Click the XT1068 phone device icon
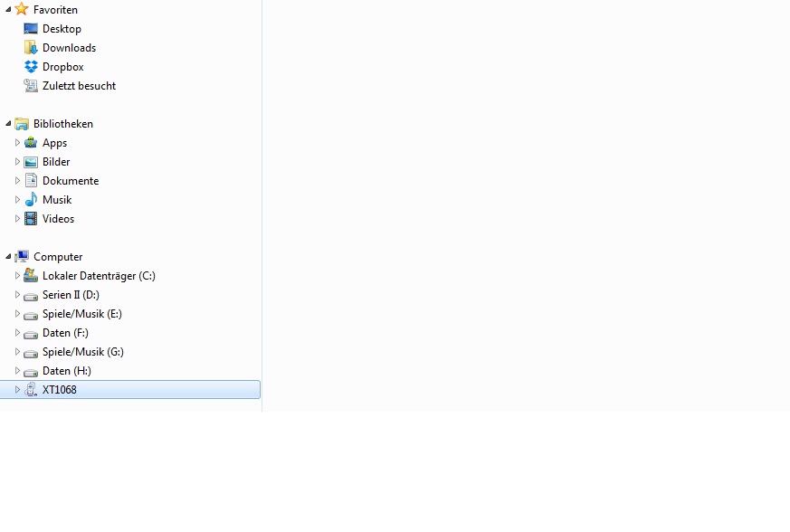This screenshot has width=790, height=532. coord(31,389)
